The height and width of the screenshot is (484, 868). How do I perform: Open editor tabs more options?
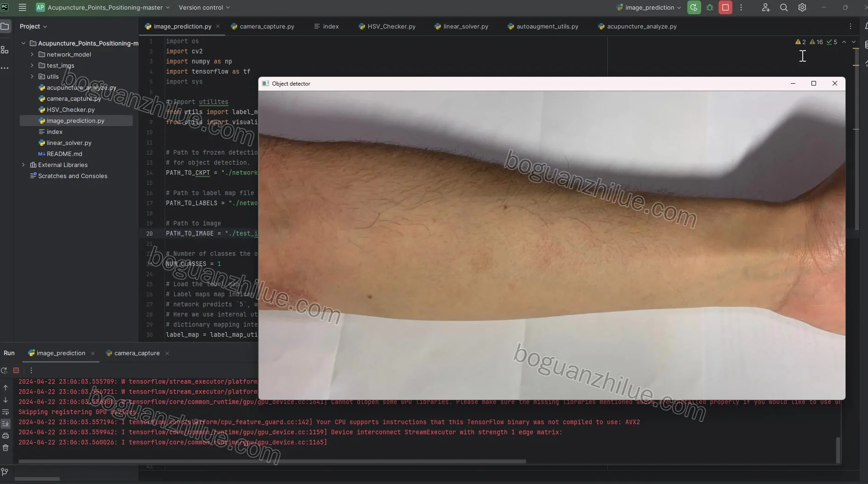point(851,26)
